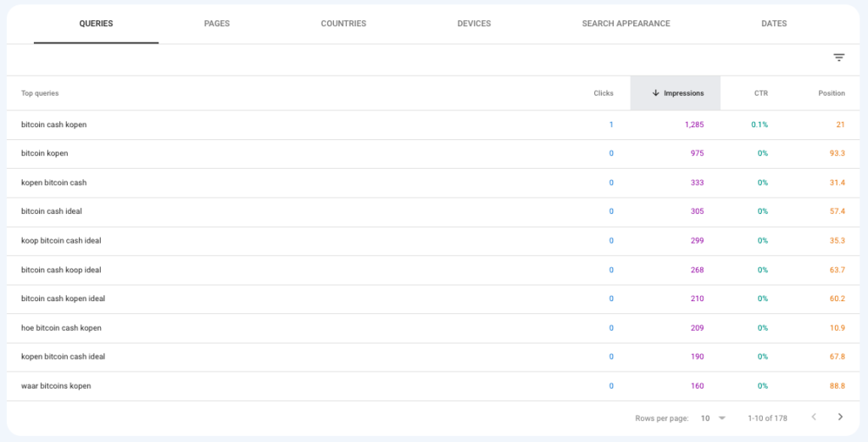This screenshot has width=868, height=442.
Task: Click the 305 impressions value
Action: (697, 211)
